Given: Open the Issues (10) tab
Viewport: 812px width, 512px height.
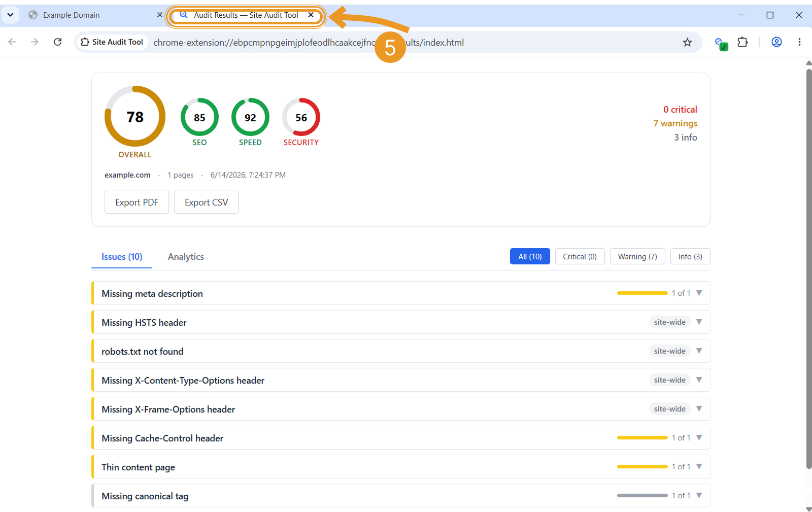Looking at the screenshot, I should click(x=122, y=257).
